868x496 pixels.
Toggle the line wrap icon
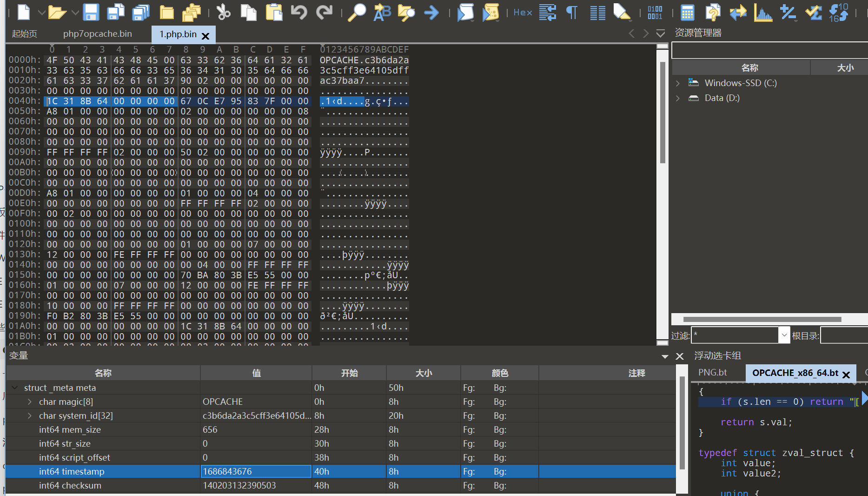point(548,12)
